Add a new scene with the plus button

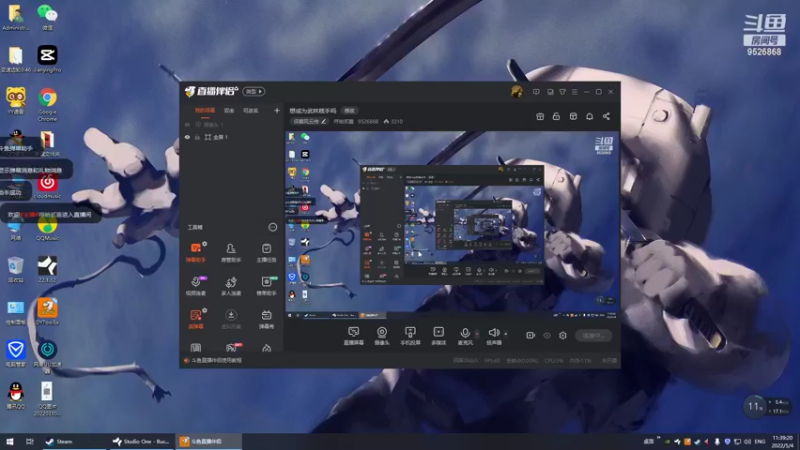(277, 110)
